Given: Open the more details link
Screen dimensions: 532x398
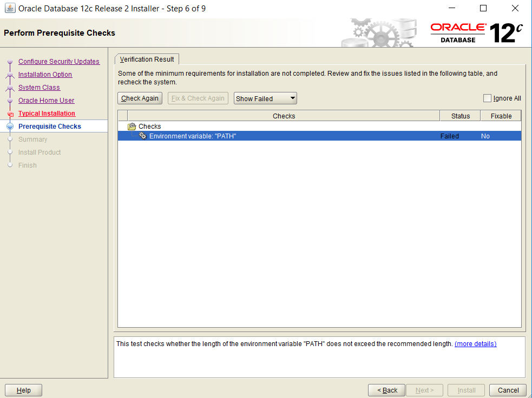Looking at the screenshot, I should [x=475, y=344].
